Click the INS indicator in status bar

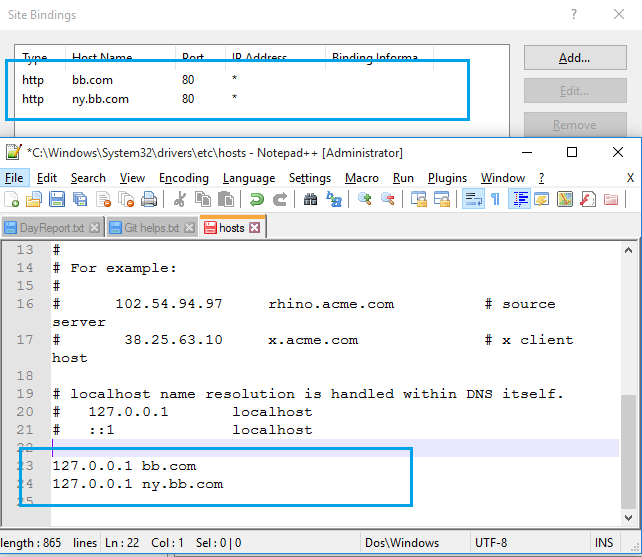[x=604, y=543]
